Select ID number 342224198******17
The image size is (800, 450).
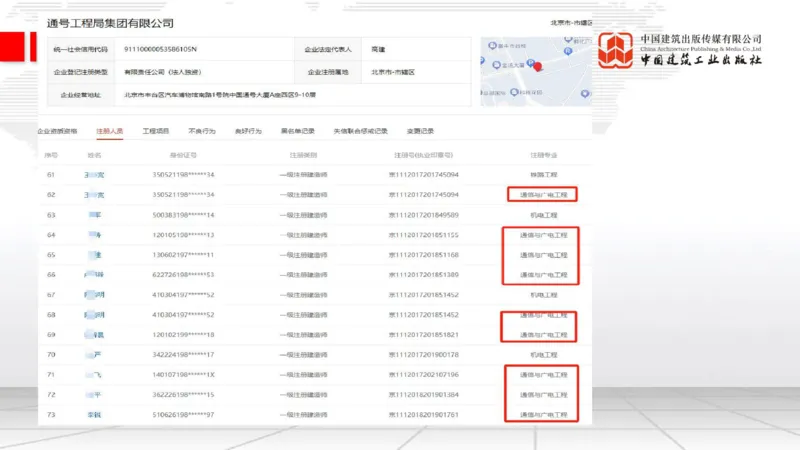[183, 355]
